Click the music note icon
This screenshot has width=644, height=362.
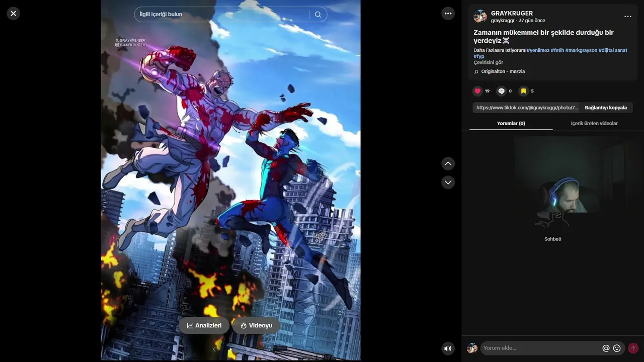click(x=476, y=71)
